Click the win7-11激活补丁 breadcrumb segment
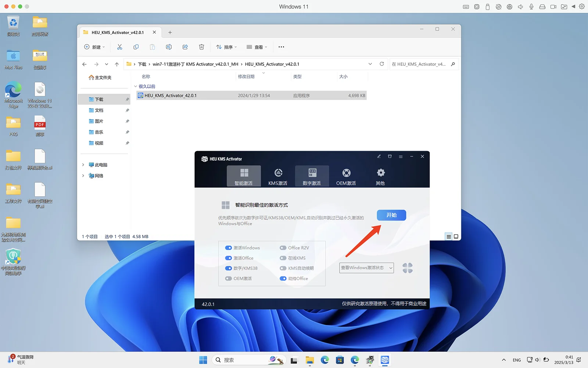Viewport: 588px width, 368px height. pos(196,64)
